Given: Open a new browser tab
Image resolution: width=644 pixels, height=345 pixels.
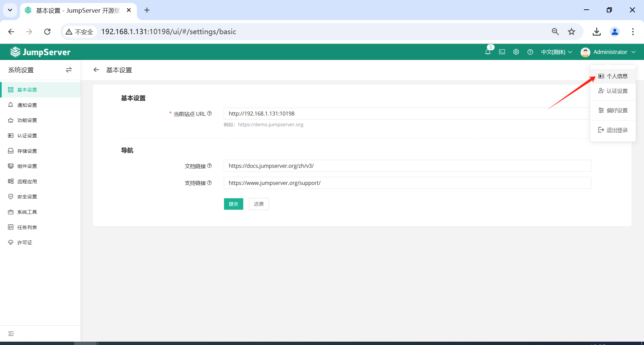Looking at the screenshot, I should pyautogui.click(x=147, y=10).
